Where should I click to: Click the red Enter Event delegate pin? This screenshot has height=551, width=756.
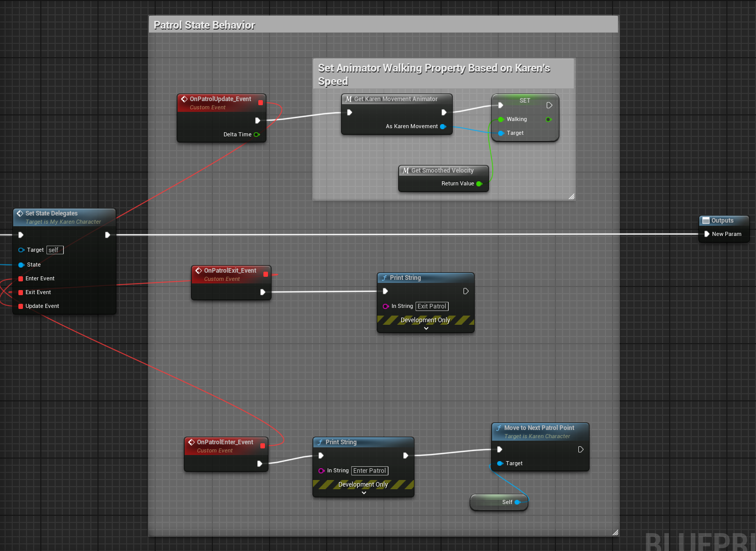20,278
